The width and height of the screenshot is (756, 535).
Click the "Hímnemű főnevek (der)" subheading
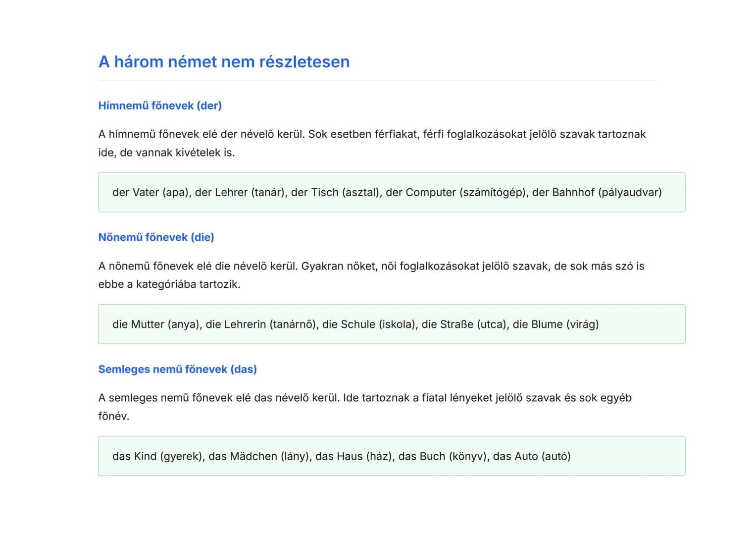(160, 106)
